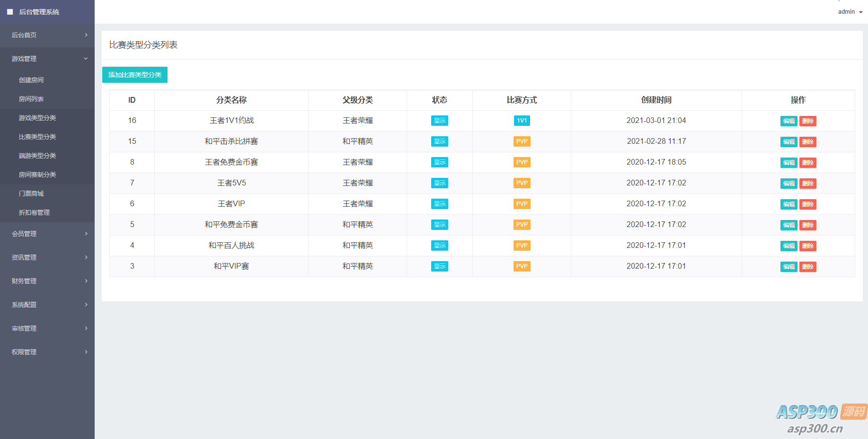Expand the 后台首页 sidebar menu
Viewport: 868px width, 439px height.
[47, 35]
